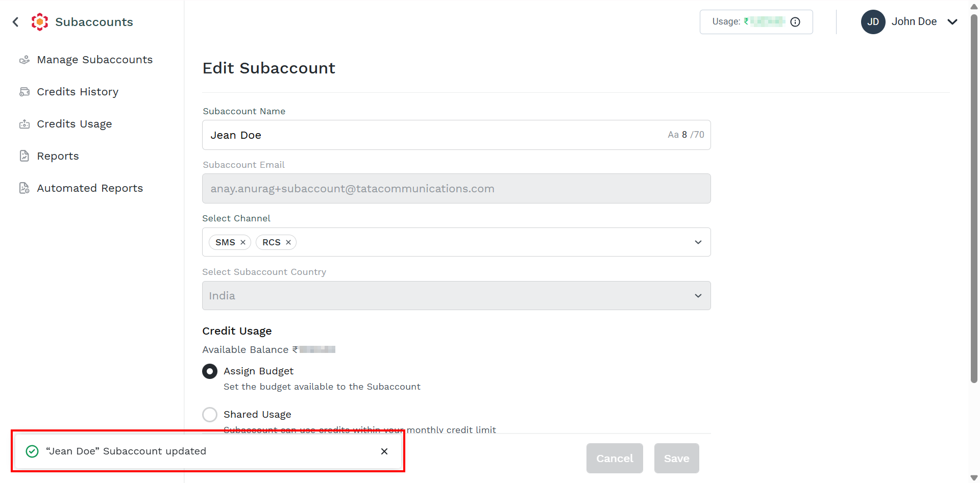Click the page vertical scrollbar
Image resolution: width=980 pixels, height=483 pixels.
point(974,199)
